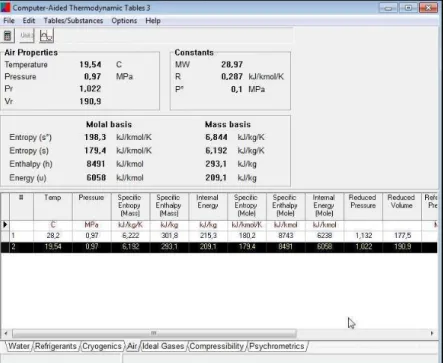The width and height of the screenshot is (443, 363).
Task: Open the calculator toolbar icon
Action: click(7, 36)
